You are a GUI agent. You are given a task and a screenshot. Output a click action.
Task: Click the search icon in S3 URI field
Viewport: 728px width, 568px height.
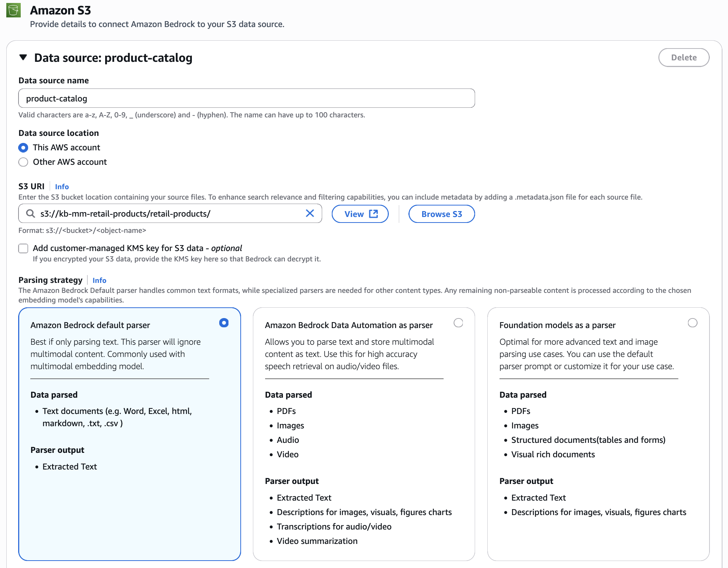pos(31,214)
